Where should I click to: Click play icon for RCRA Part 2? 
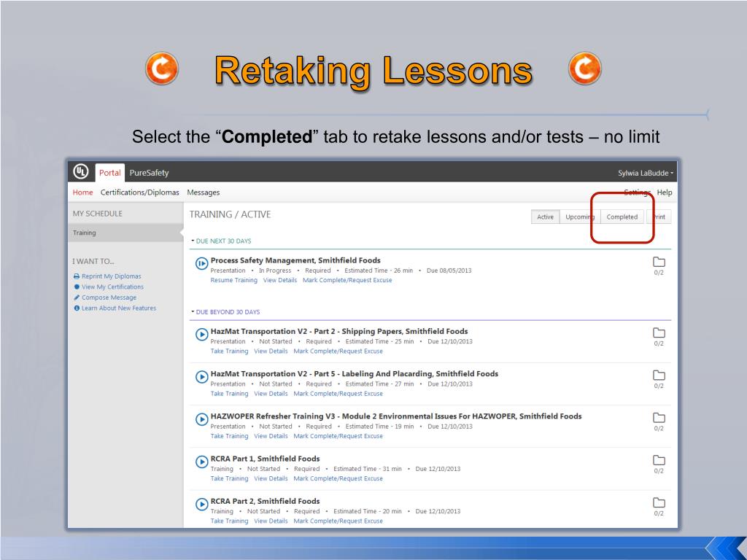[x=201, y=504]
